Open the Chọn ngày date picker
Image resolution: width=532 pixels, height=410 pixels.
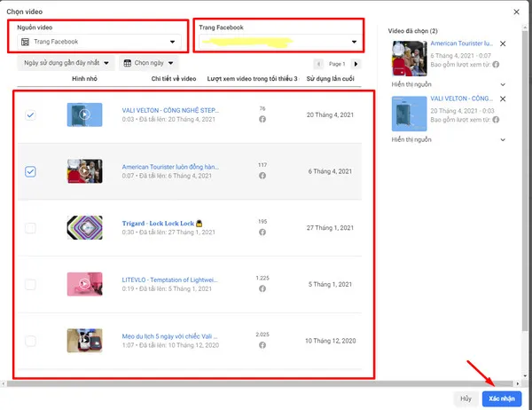(149, 63)
